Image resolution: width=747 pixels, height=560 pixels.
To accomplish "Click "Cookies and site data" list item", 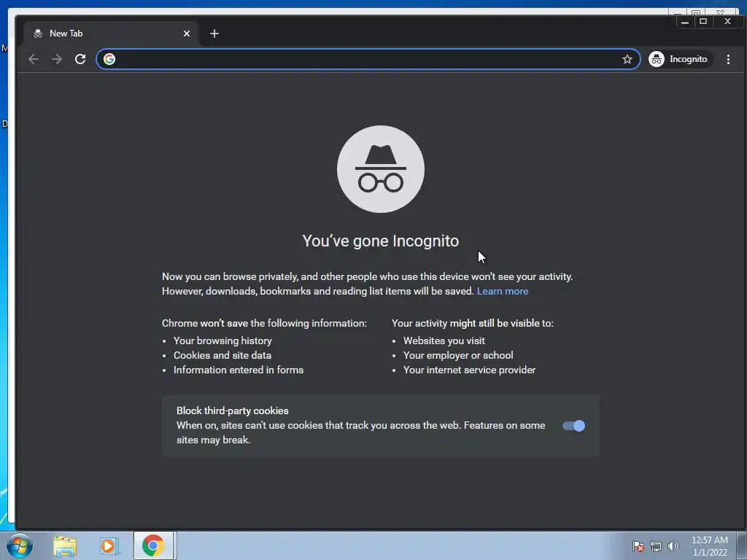I will pos(222,355).
